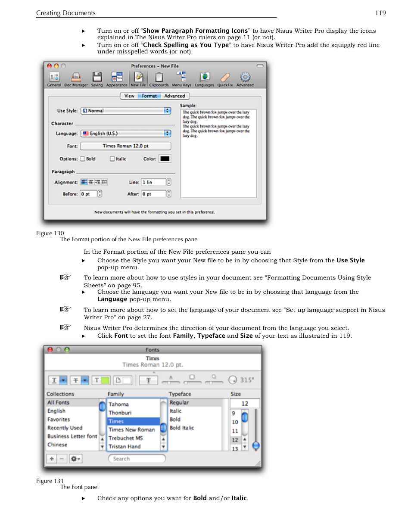Open the General preferences pane
This screenshot has width=411, height=532.
pos(54,79)
